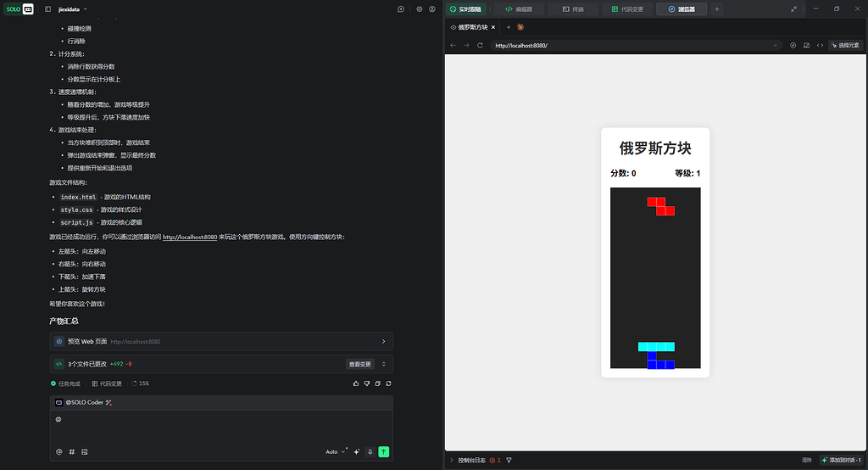
Task: Go forward in the embedded browser
Action: pyautogui.click(x=467, y=46)
